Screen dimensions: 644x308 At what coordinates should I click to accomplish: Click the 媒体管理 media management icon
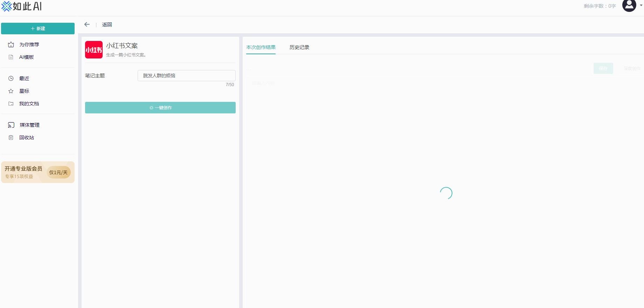tap(11, 125)
